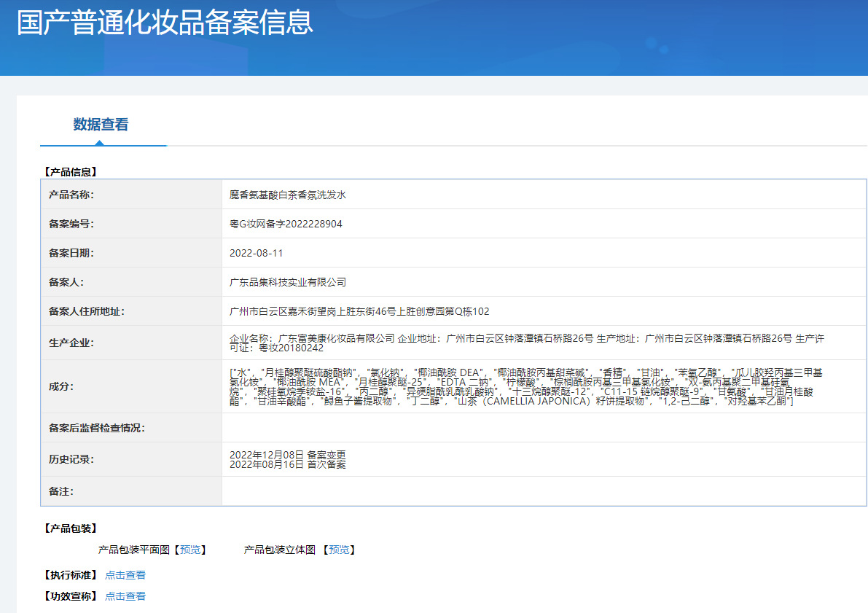Select the filer name 广东品集科技实业有限公司

click(x=288, y=282)
